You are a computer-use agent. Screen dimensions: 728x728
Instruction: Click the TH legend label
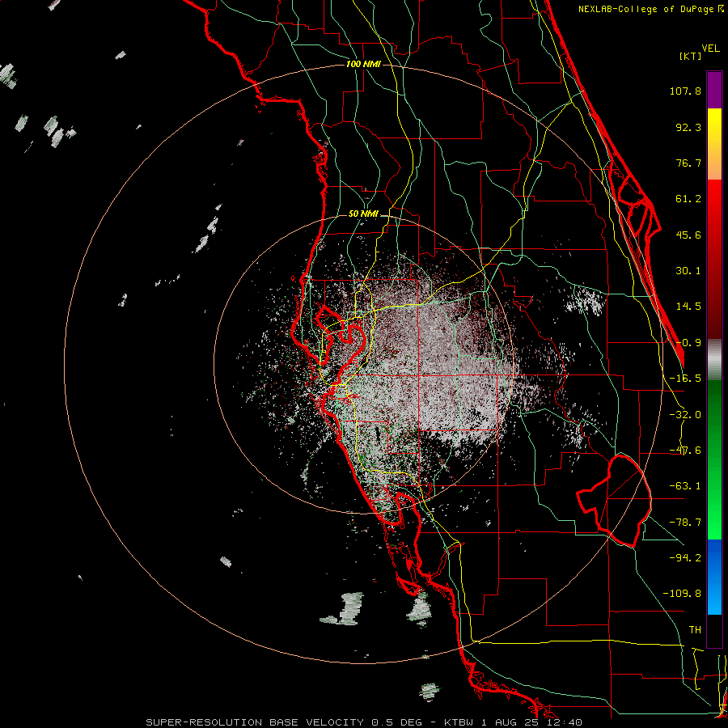click(695, 630)
